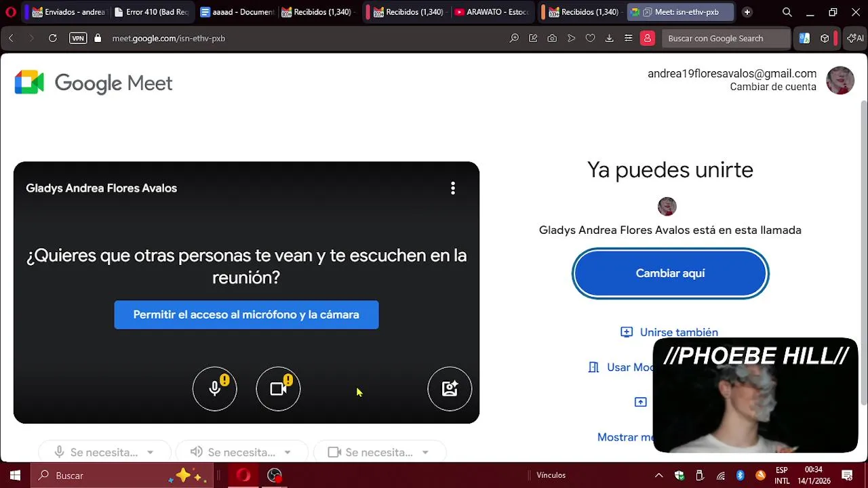Click Permitir el acceso al micrófono y la cámara
The width and height of the screenshot is (868, 488).
pyautogui.click(x=246, y=314)
